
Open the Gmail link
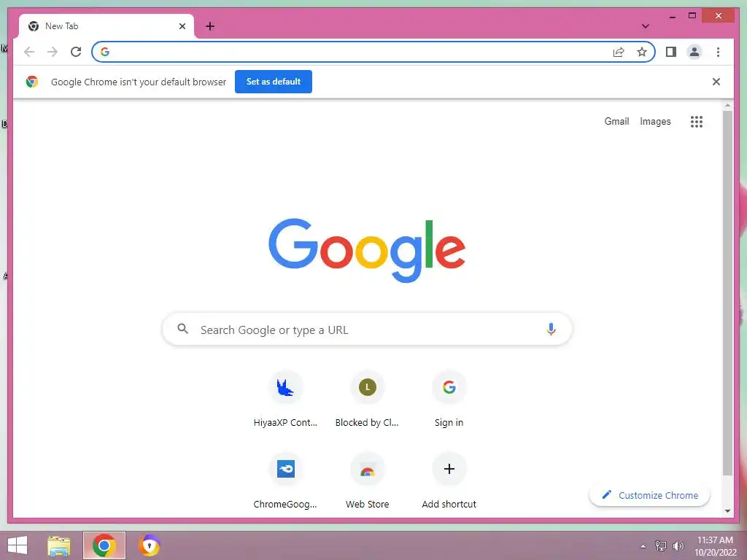pos(616,122)
